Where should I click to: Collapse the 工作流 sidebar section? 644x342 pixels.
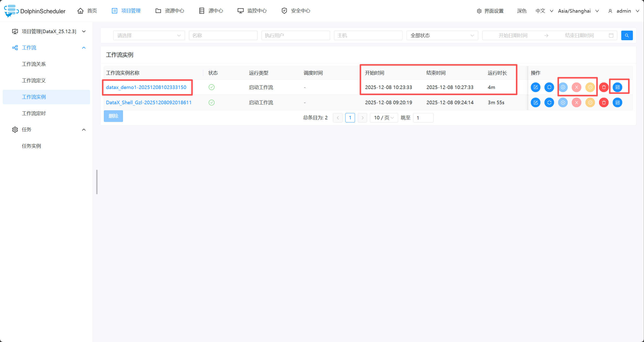[x=84, y=48]
